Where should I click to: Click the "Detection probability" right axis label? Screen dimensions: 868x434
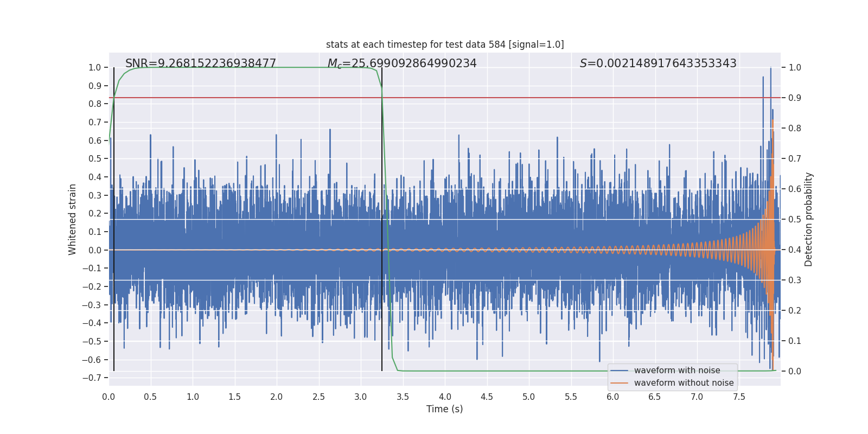809,219
